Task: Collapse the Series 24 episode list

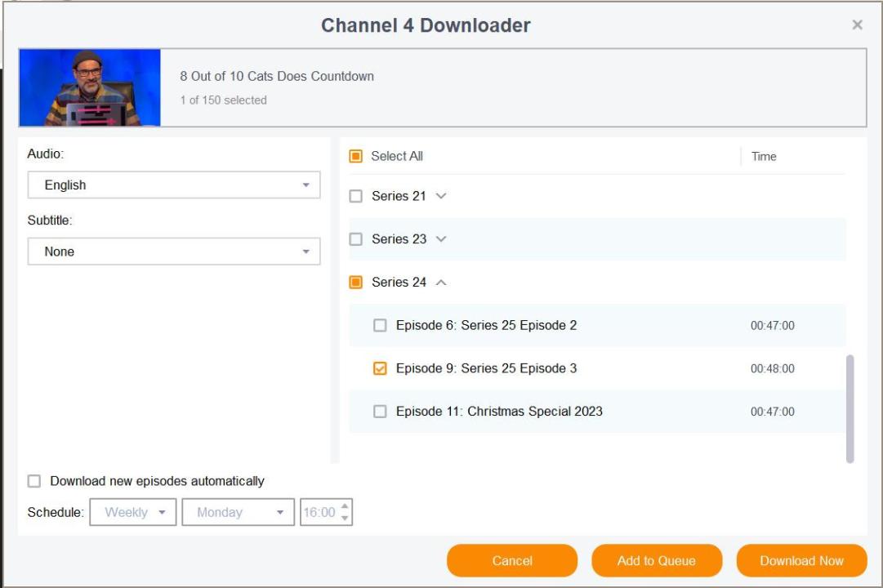Action: 442,283
